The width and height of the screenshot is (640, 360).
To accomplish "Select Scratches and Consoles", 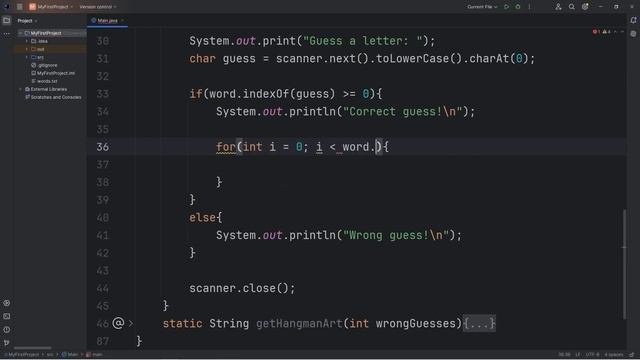I will (x=53, y=97).
